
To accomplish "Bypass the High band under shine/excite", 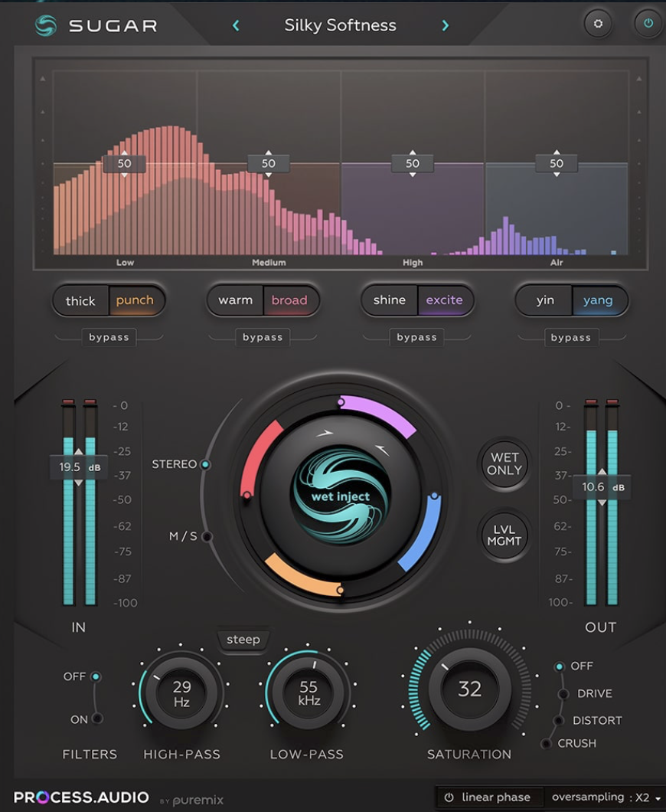I will [416, 337].
